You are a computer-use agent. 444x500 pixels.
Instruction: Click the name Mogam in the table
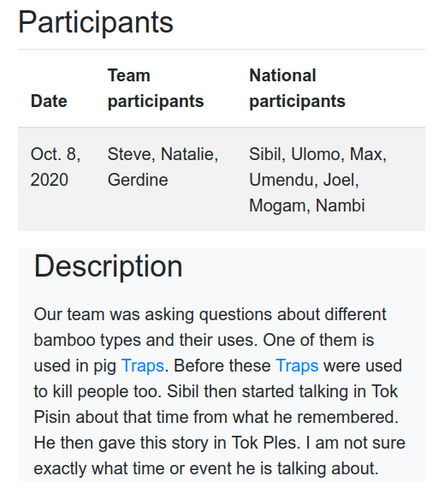279,206
